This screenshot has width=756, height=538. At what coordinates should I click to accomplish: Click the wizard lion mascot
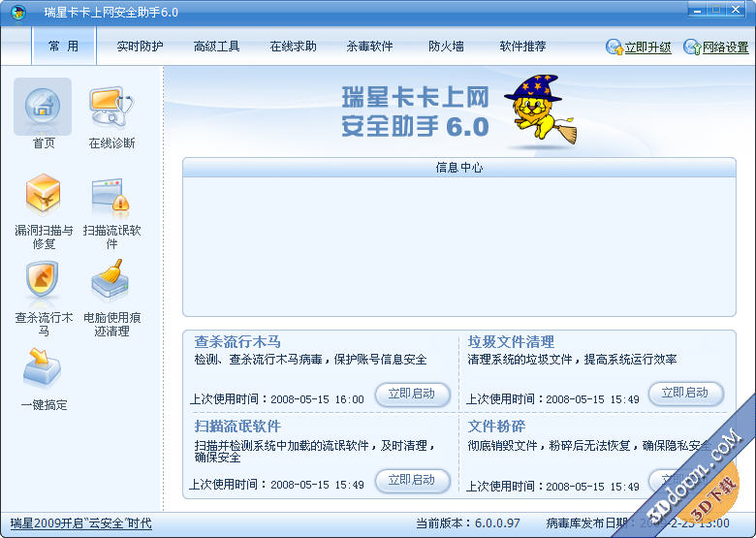[x=541, y=109]
